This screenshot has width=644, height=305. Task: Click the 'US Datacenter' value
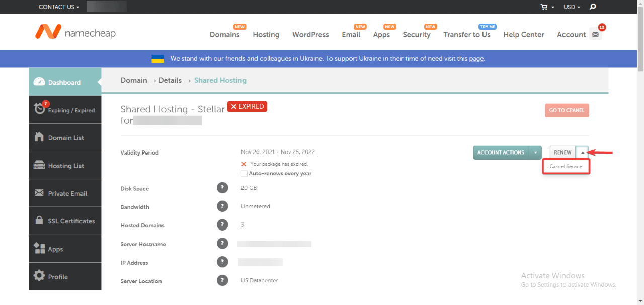click(260, 280)
